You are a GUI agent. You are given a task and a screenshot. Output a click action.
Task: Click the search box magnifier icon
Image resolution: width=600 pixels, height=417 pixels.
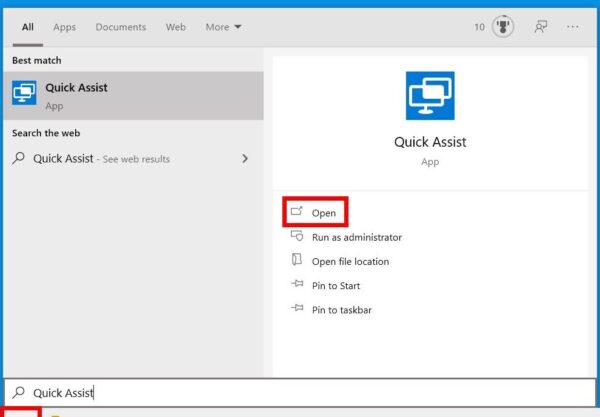[x=18, y=392]
